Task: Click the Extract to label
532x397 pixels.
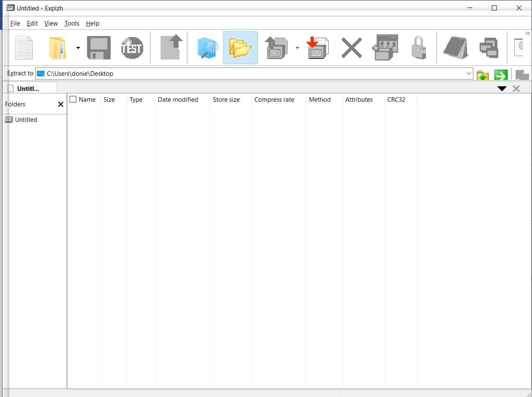Action: click(x=20, y=73)
